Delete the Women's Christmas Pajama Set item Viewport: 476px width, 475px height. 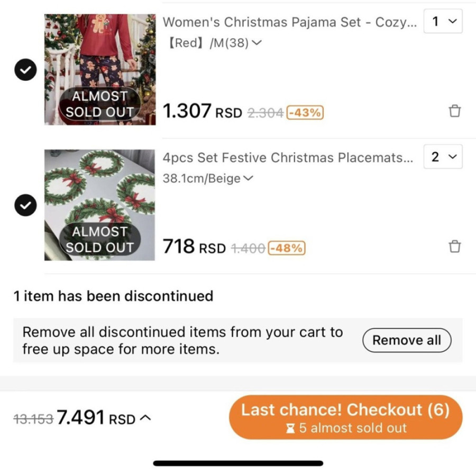tap(454, 111)
